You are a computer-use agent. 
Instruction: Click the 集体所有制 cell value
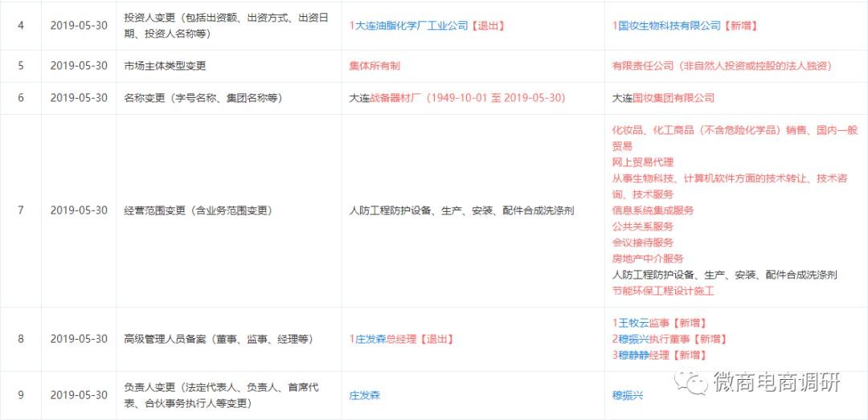point(375,66)
